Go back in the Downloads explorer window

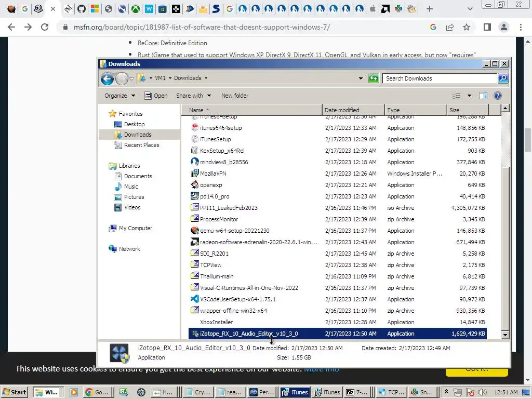[107, 79]
